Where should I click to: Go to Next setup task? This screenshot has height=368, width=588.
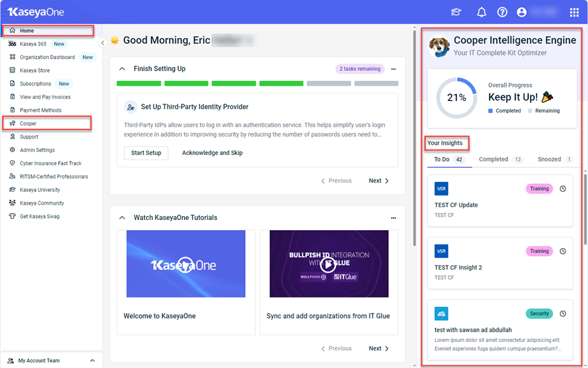point(378,181)
